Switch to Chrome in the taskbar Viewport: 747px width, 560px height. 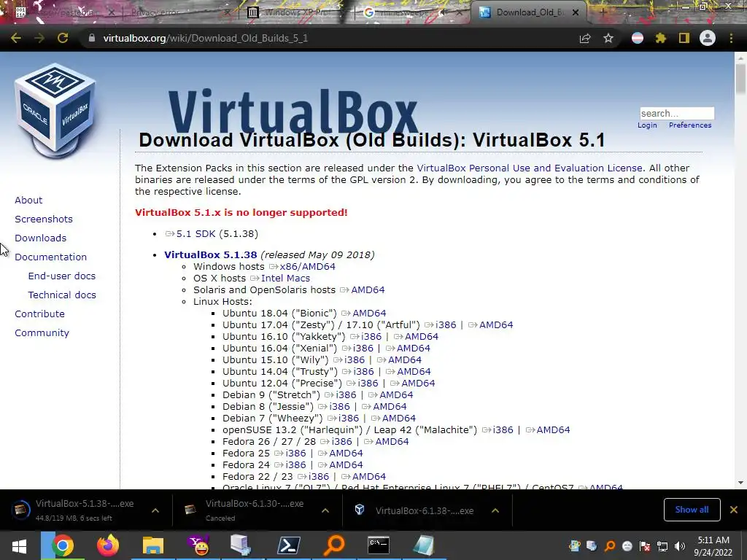(x=63, y=545)
